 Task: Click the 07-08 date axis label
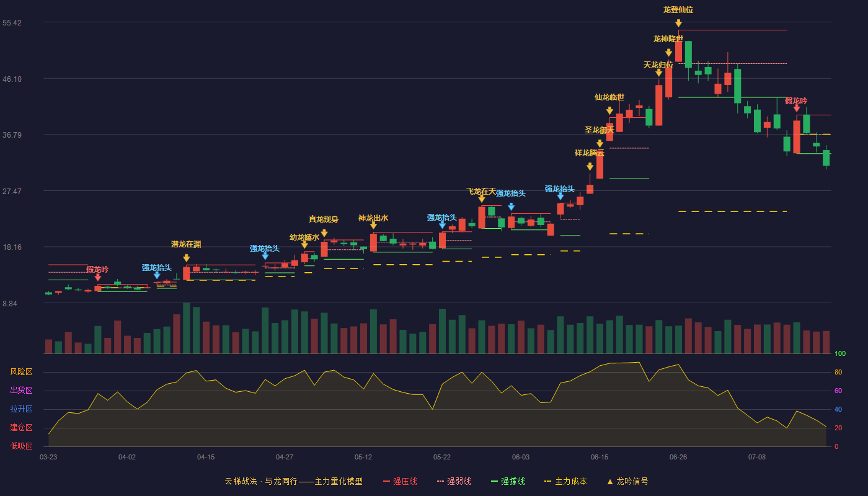click(757, 457)
